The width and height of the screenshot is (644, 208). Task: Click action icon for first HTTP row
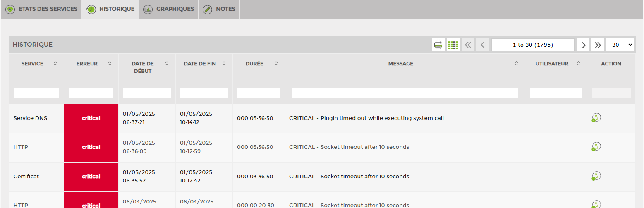[x=596, y=147]
